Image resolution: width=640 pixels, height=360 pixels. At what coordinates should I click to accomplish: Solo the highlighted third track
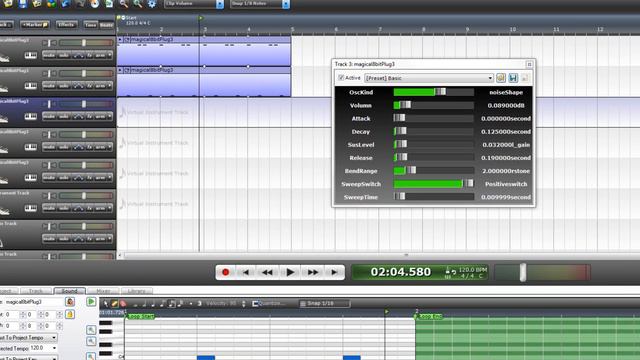[x=64, y=116]
